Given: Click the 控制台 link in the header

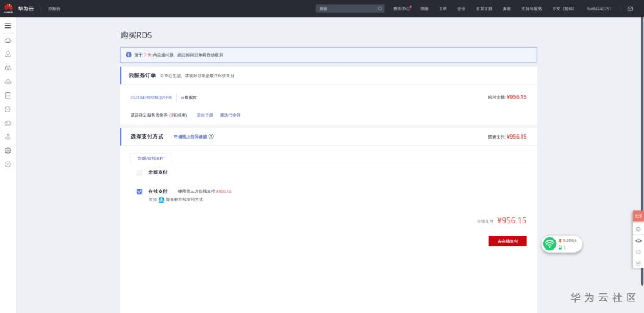Looking at the screenshot, I should point(54,9).
